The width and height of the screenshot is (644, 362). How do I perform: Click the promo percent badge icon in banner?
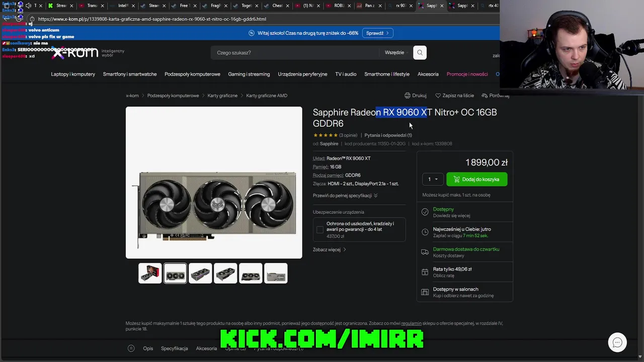pos(252,33)
